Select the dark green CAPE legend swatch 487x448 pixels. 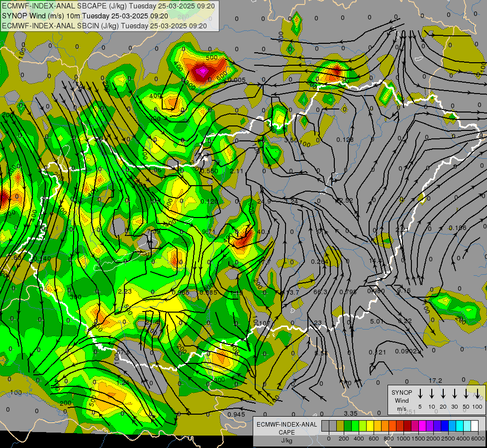[348, 426]
